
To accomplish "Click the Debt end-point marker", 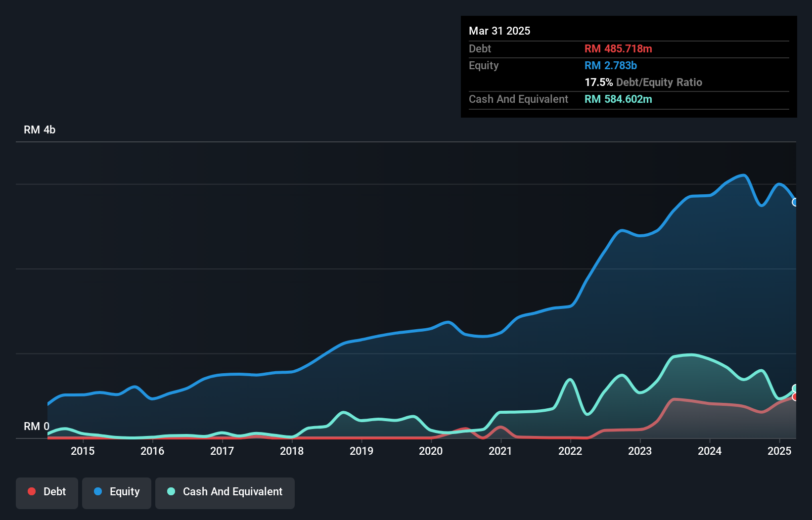I will (x=795, y=397).
